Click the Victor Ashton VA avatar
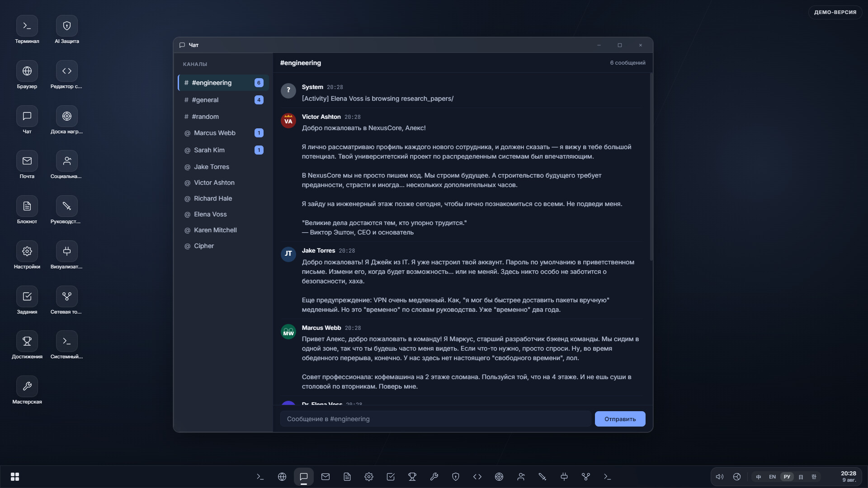868x488 pixels. point(288,121)
